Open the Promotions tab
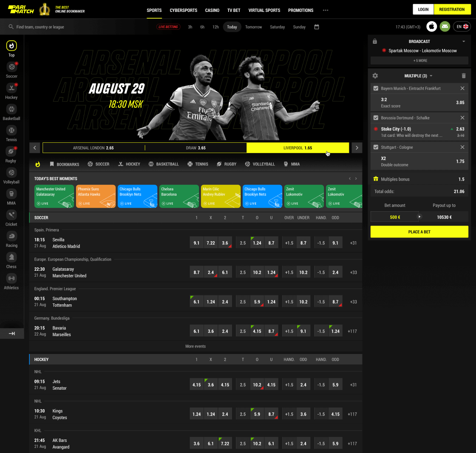This screenshot has width=476, height=453. tap(300, 10)
